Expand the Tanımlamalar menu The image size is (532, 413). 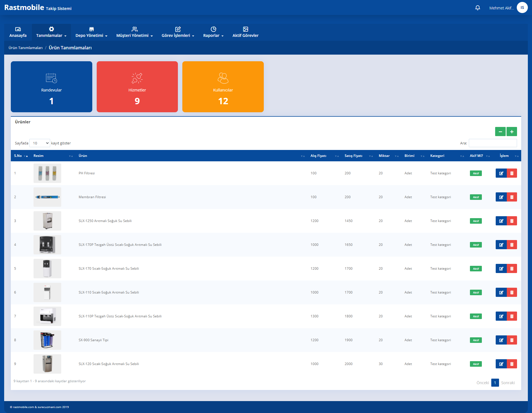[51, 32]
